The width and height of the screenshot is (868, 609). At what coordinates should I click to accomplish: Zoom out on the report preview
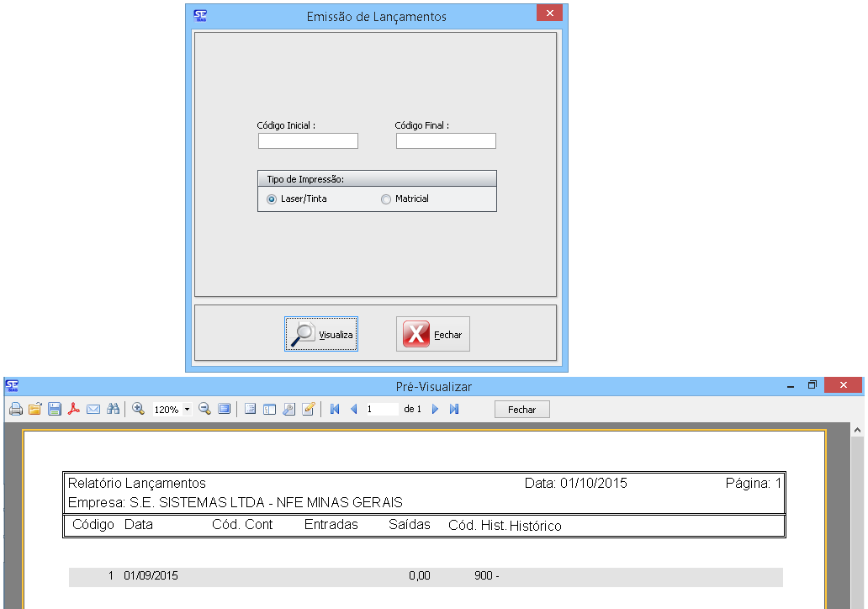204,410
